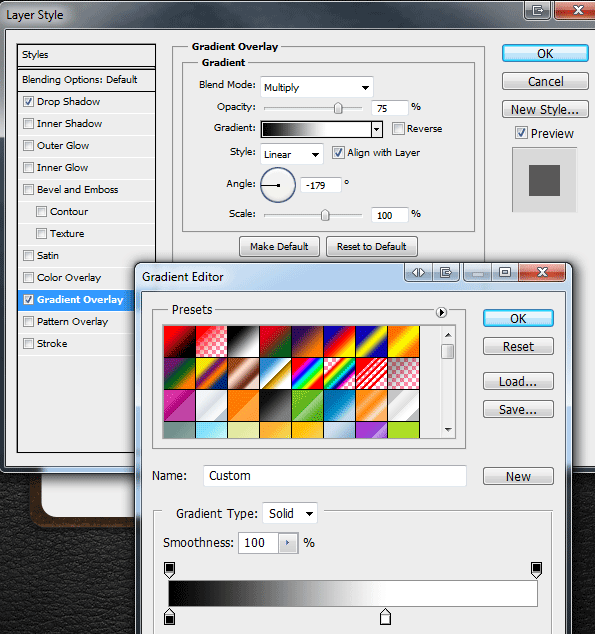Enable the Inner Shadow checkbox

[x=28, y=123]
